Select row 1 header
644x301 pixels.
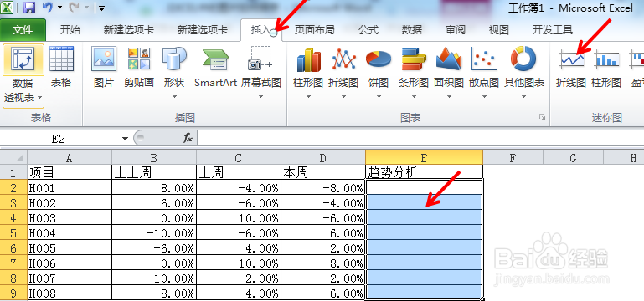click(13, 172)
